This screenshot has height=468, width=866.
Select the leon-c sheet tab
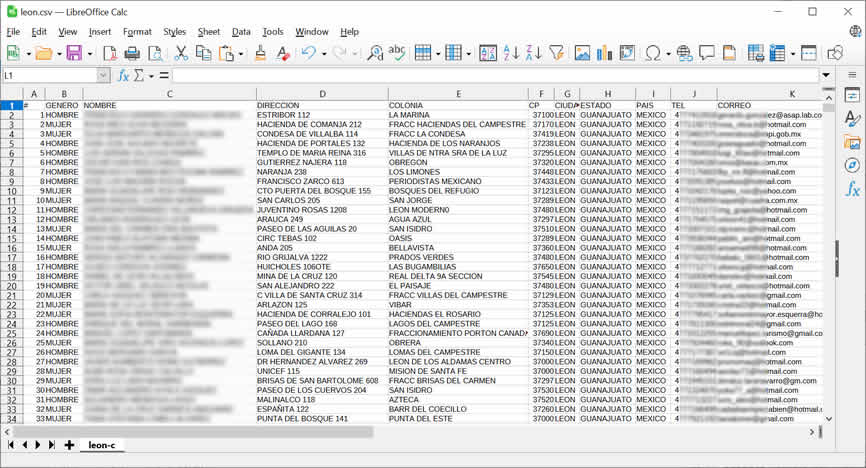(x=102, y=445)
